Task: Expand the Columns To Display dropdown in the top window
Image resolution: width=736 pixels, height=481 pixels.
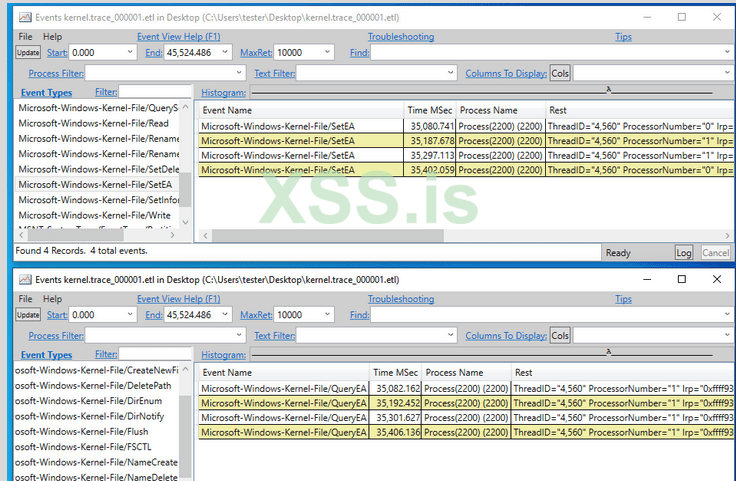Action: [727, 73]
